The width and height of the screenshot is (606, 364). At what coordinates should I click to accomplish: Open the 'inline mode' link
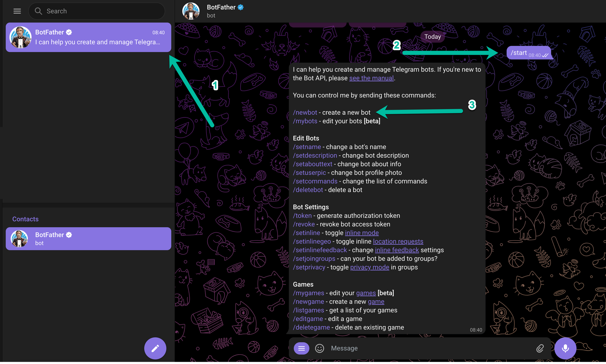pos(362,233)
